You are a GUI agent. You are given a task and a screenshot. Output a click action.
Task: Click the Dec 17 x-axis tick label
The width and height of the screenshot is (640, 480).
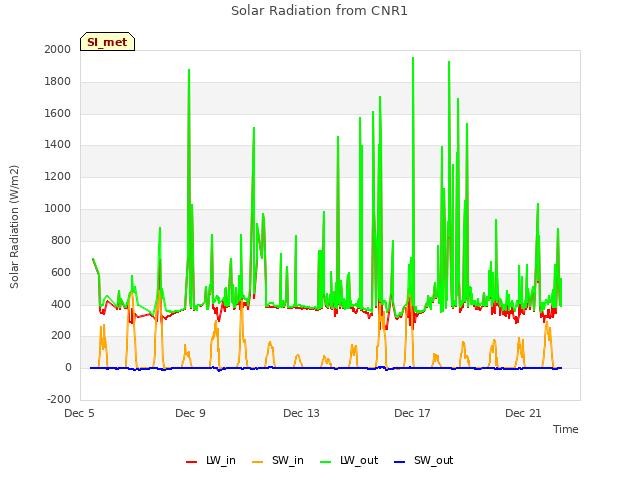click(x=412, y=413)
